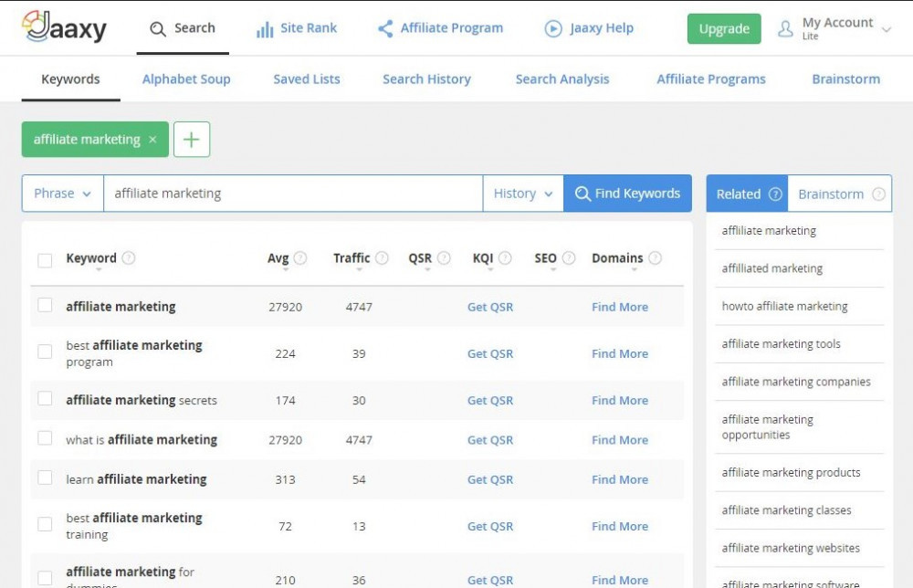This screenshot has width=913, height=588.
Task: Click the help icon next to SEO column
Action: 569,257
